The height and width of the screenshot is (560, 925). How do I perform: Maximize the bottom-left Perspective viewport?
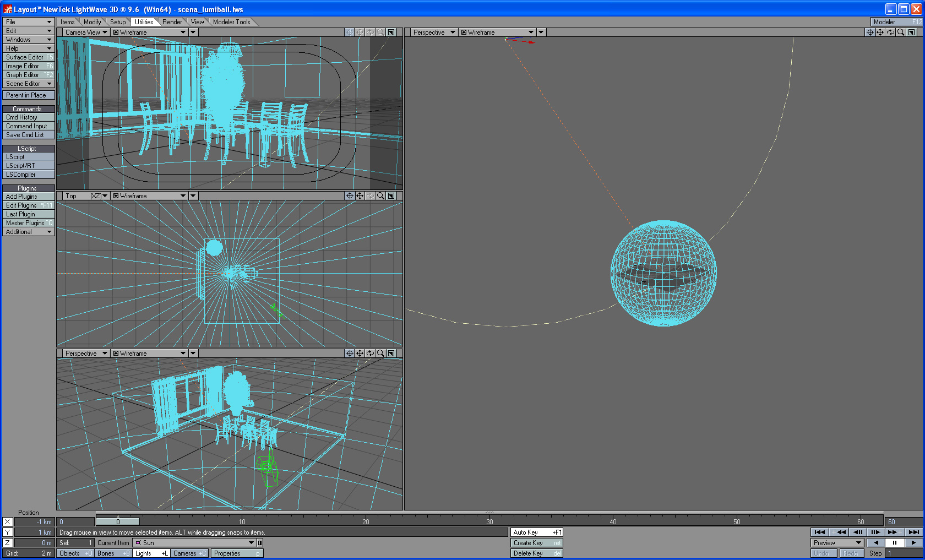point(391,354)
